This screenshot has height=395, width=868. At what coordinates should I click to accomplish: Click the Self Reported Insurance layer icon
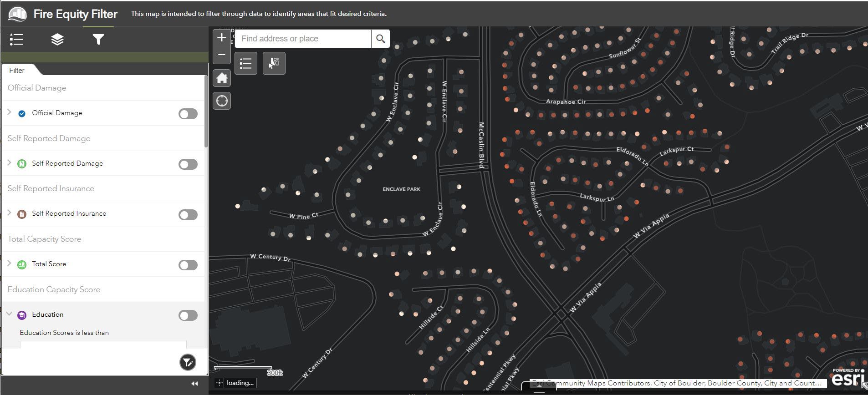[x=21, y=214]
